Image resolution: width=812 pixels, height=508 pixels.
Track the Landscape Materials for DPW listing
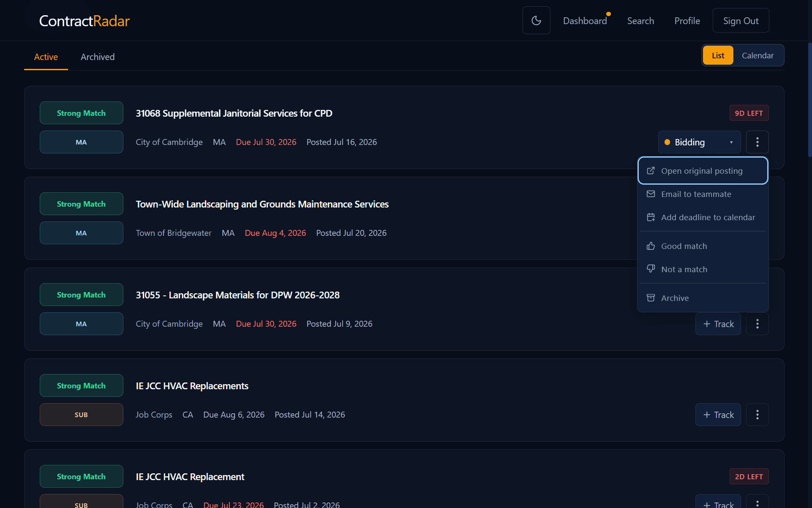tap(718, 324)
